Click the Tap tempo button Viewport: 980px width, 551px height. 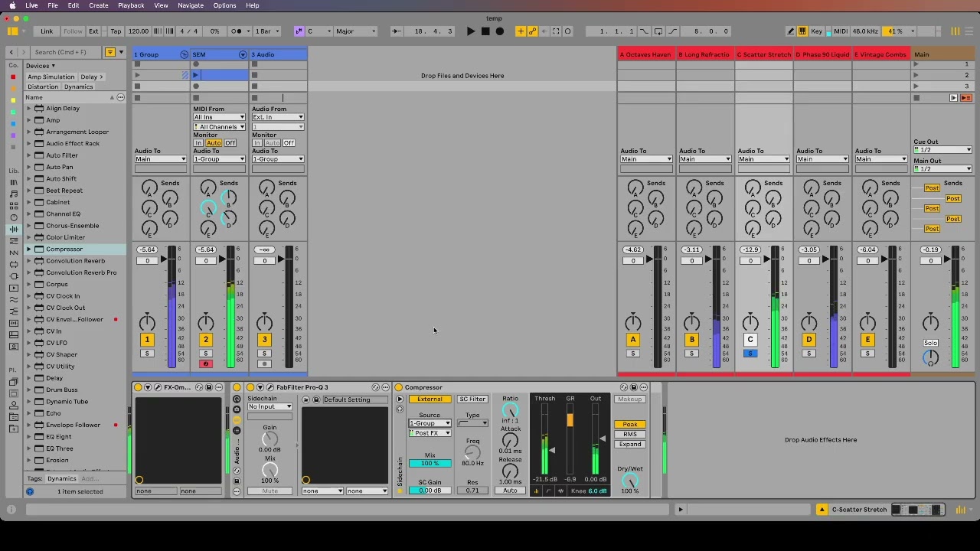(x=116, y=31)
